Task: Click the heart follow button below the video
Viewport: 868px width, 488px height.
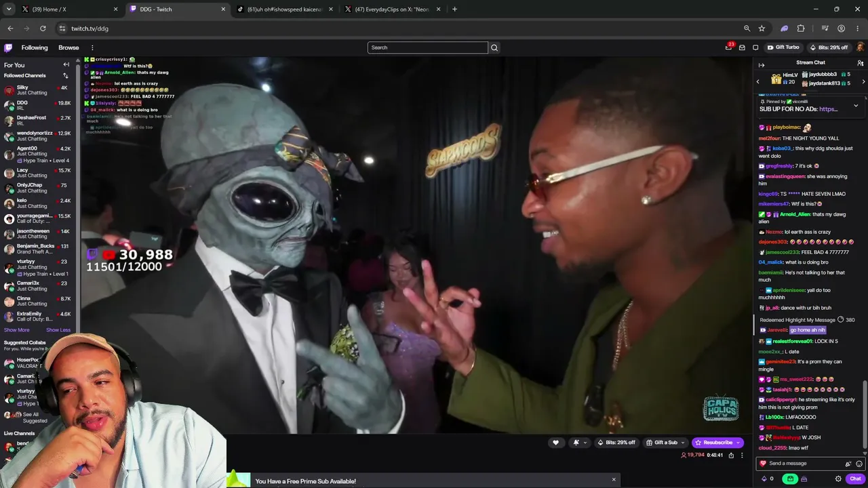Action: click(555, 443)
